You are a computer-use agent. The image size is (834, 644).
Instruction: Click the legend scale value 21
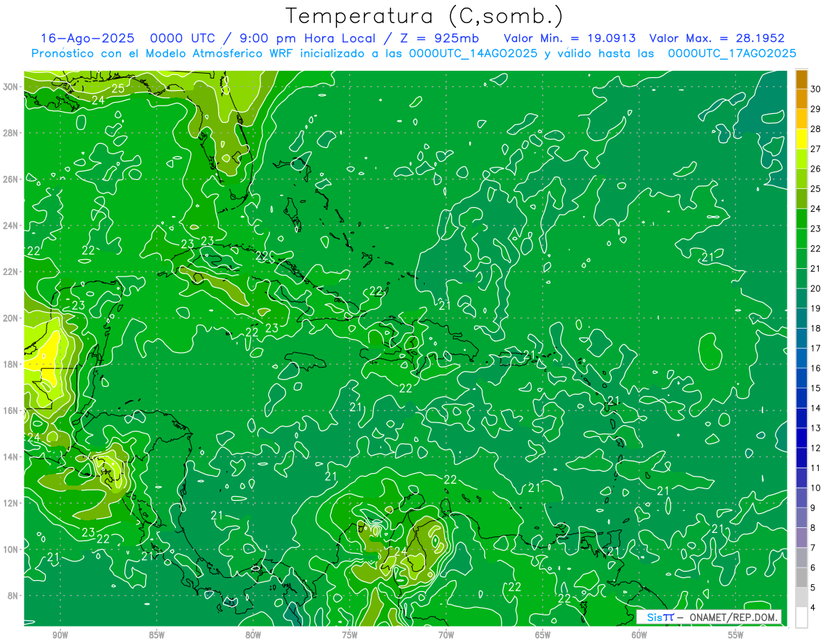click(x=817, y=269)
